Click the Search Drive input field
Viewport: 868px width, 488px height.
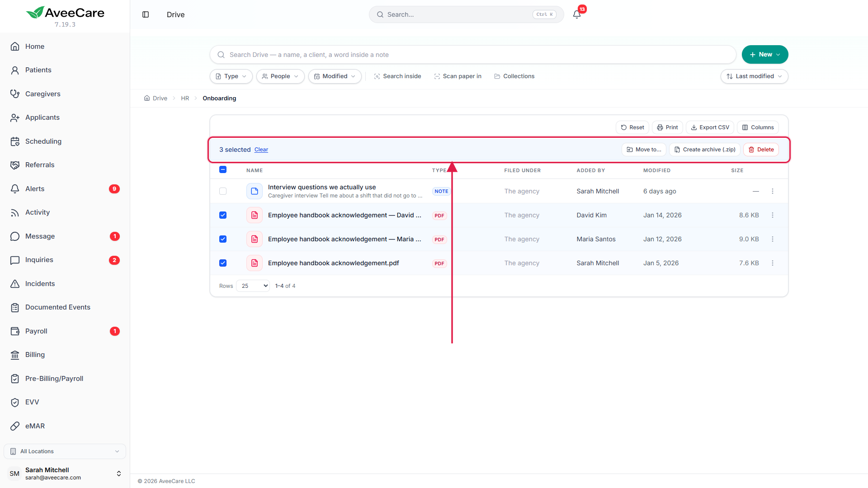[x=473, y=55]
